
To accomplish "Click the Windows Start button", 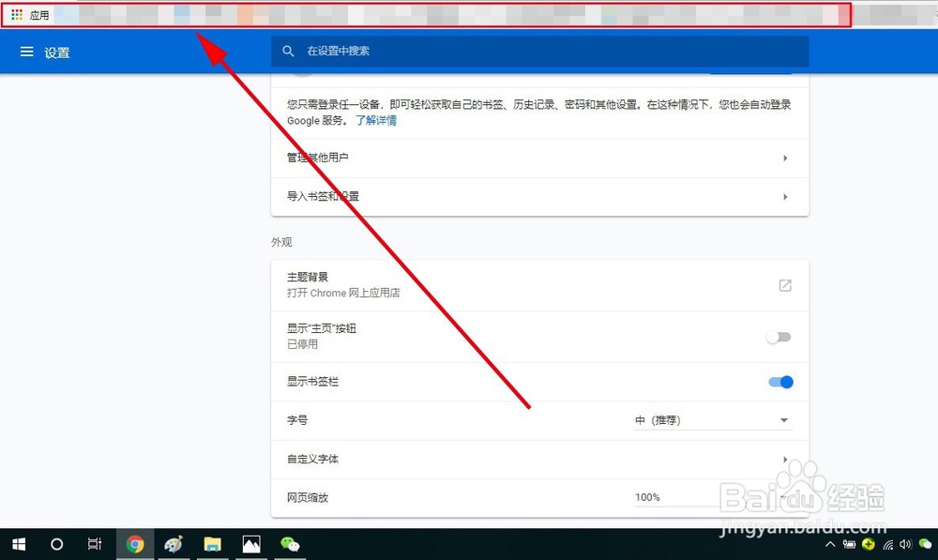I will (19, 544).
